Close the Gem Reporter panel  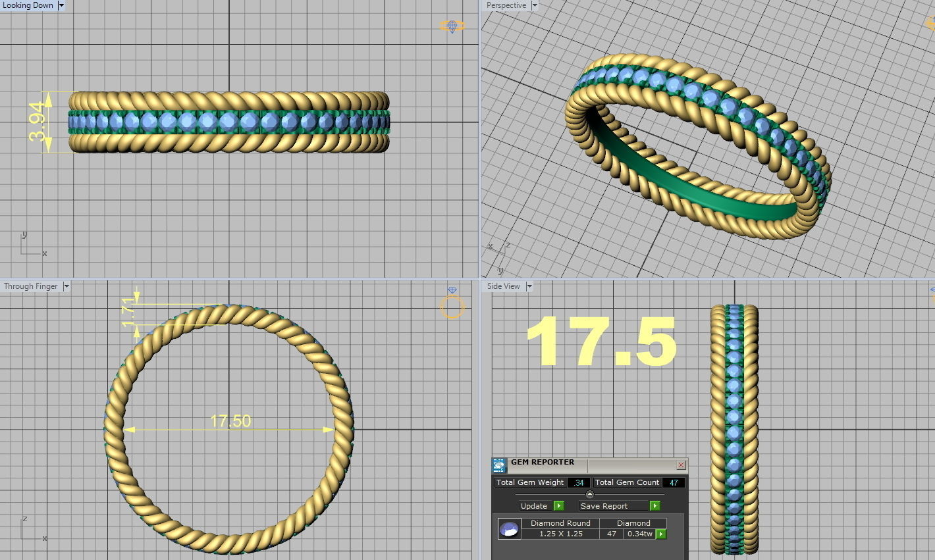click(681, 465)
